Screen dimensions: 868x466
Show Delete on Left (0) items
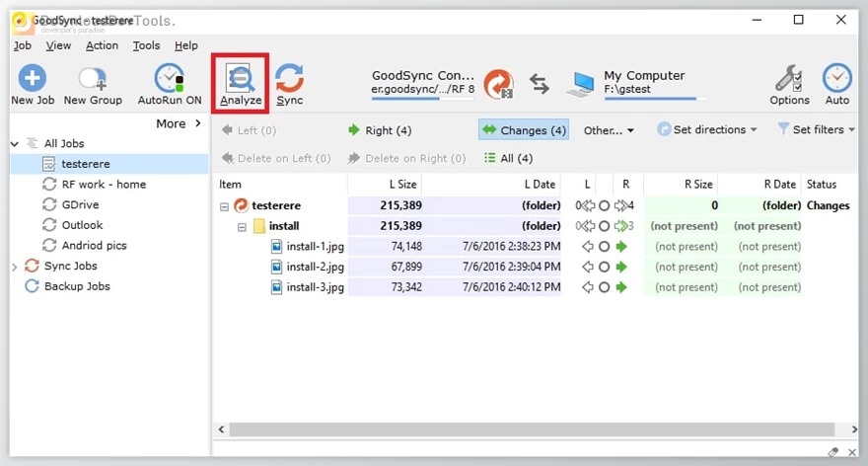point(276,159)
